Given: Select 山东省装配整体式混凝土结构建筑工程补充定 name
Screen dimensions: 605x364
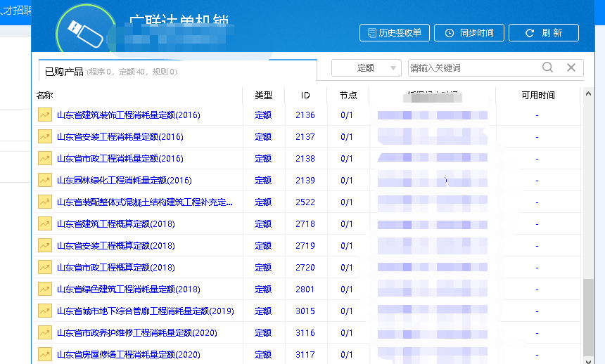Looking at the screenshot, I should pos(145,202).
